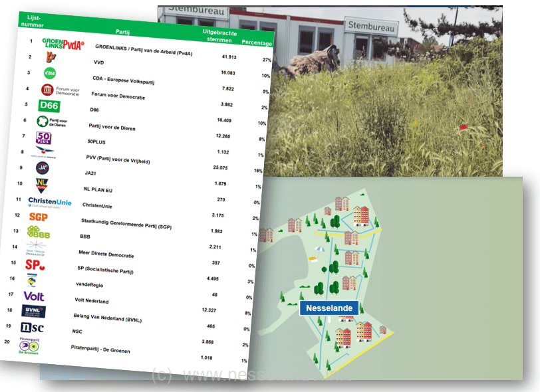Image resolution: width=540 pixels, height=392 pixels.
Task: Select the orange SGP logo
Action: (38, 217)
